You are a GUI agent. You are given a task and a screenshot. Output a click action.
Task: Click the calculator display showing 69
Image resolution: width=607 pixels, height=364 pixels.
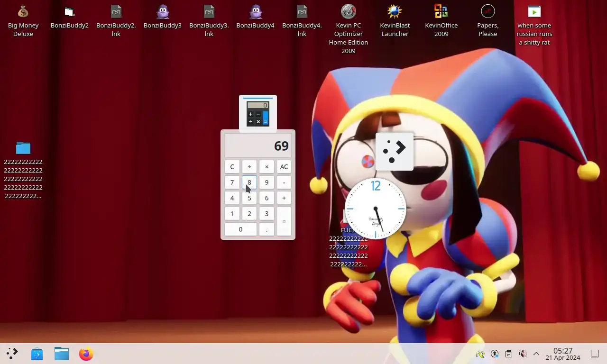tap(258, 146)
